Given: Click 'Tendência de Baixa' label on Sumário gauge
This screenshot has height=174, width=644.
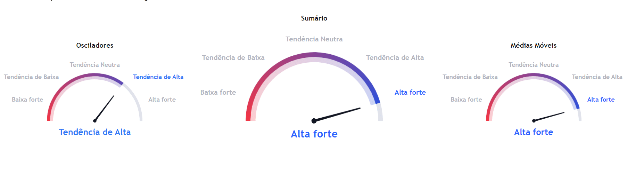Looking at the screenshot, I should [233, 57].
